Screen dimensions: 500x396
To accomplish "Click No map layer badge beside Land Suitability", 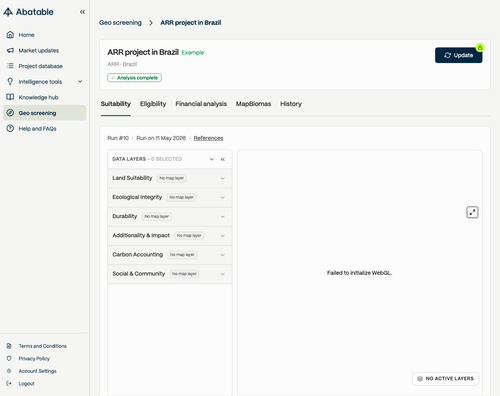I will point(172,178).
